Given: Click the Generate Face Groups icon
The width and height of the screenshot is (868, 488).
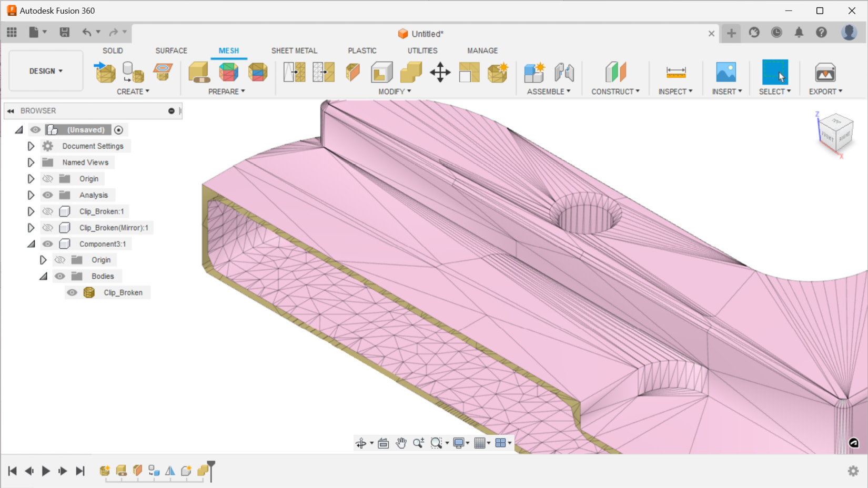Looking at the screenshot, I should (228, 72).
